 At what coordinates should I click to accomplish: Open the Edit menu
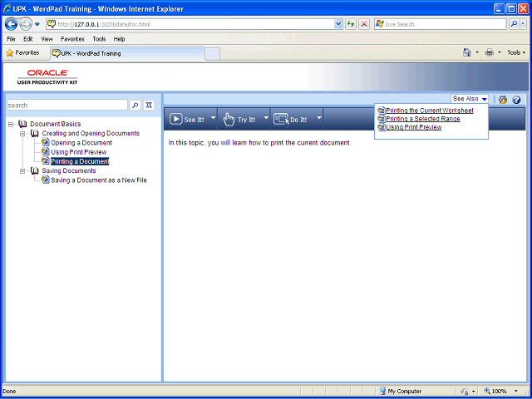27,39
